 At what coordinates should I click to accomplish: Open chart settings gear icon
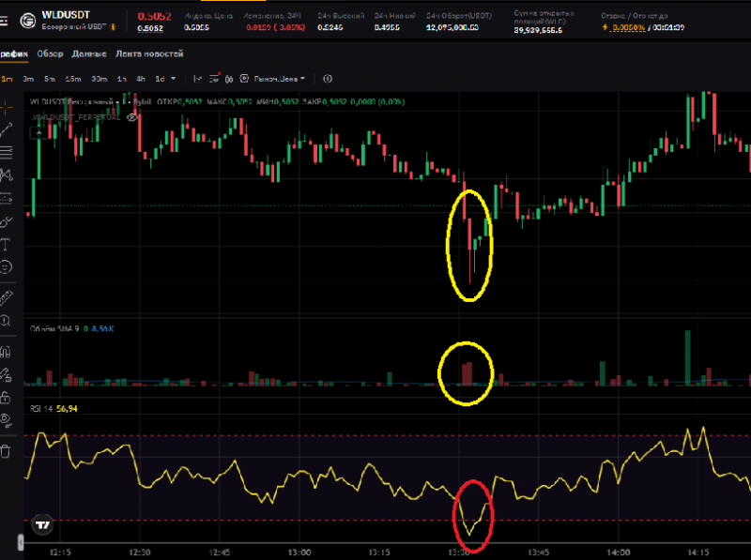point(244,79)
